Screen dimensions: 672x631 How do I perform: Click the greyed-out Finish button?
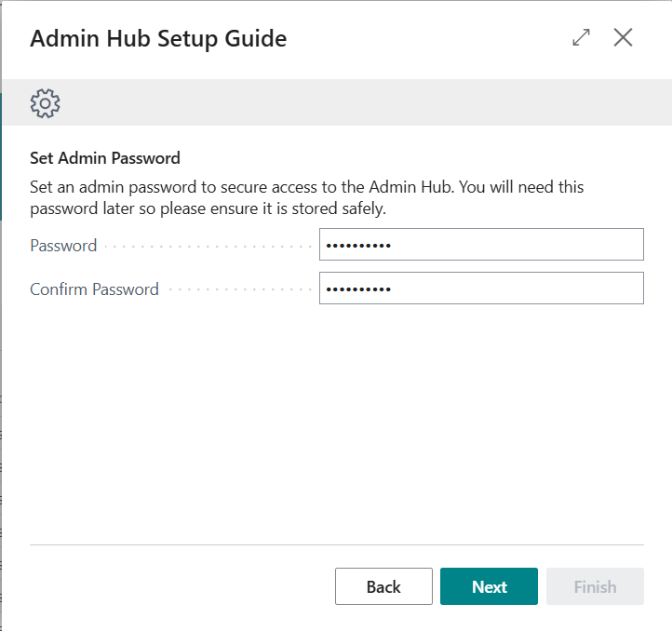(595, 586)
